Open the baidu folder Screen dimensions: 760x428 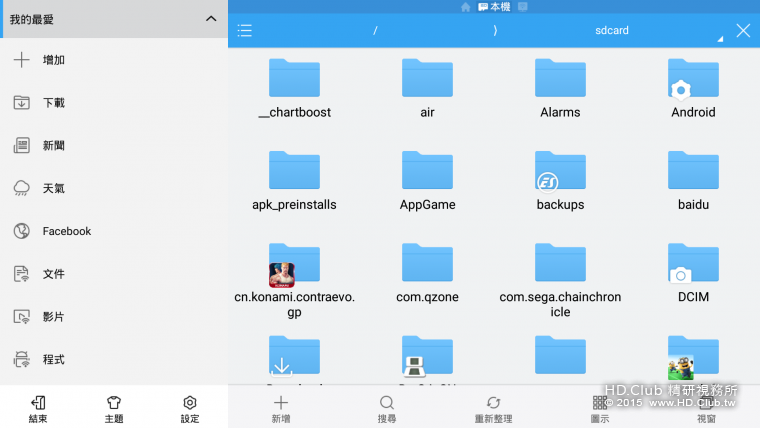(x=693, y=181)
